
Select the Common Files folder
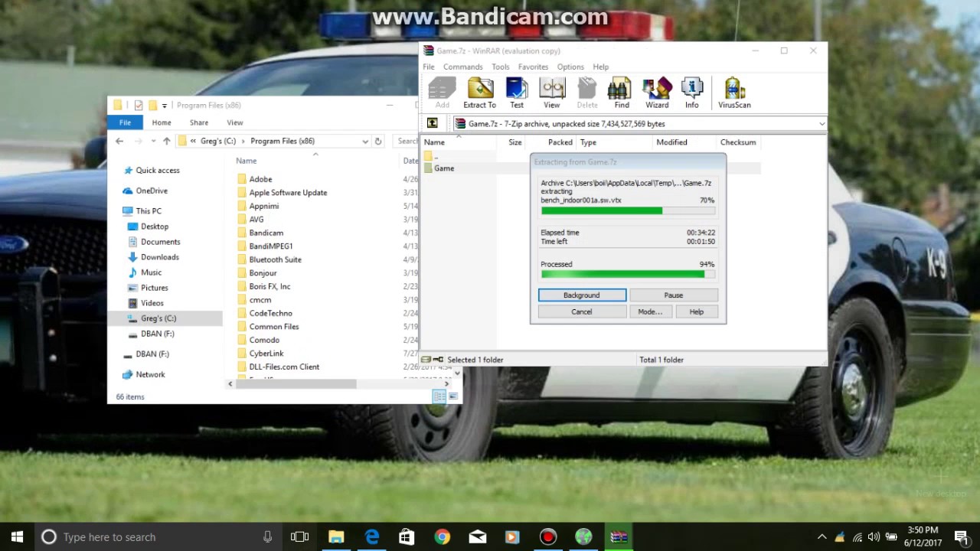pos(274,327)
